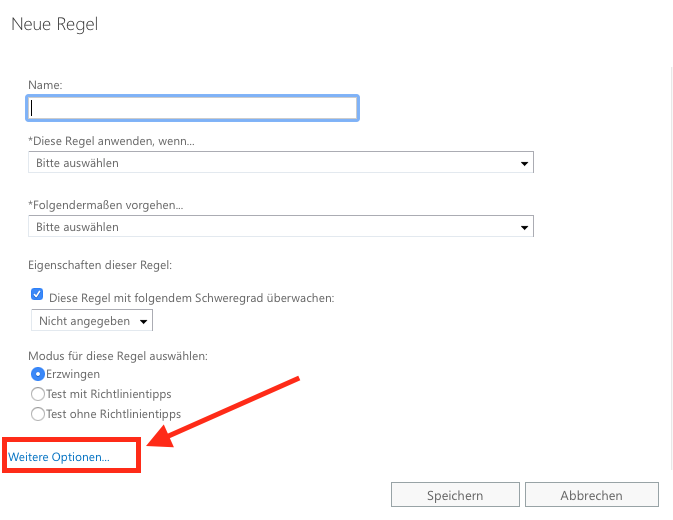Open the 'Folgendermaßen vorgehen...' combo box
This screenshot has width=673, height=520.
click(x=281, y=226)
